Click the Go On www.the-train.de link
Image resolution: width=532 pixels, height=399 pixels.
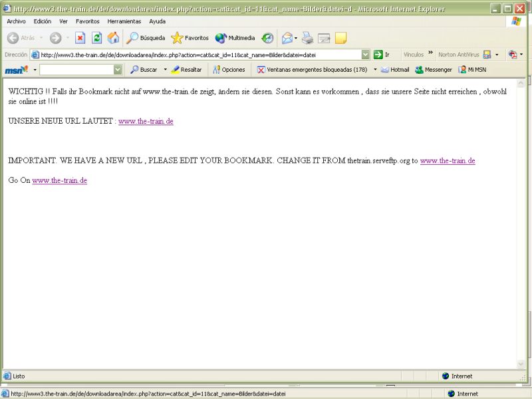coord(59,180)
